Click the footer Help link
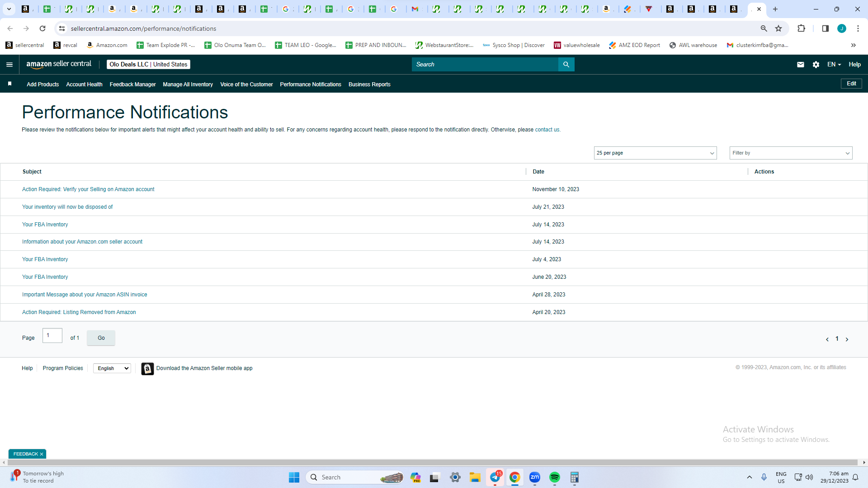Screen dimensions: 868x488 click(x=27, y=369)
